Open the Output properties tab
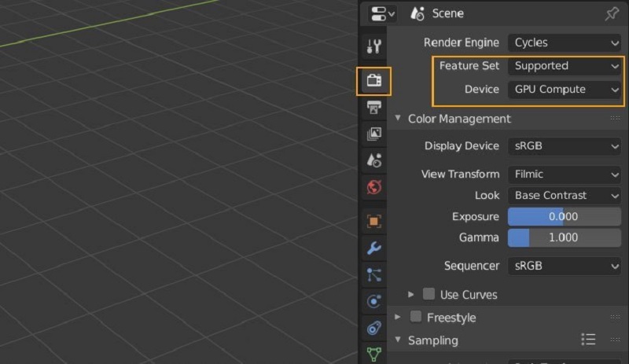The height and width of the screenshot is (364, 629). point(374,107)
